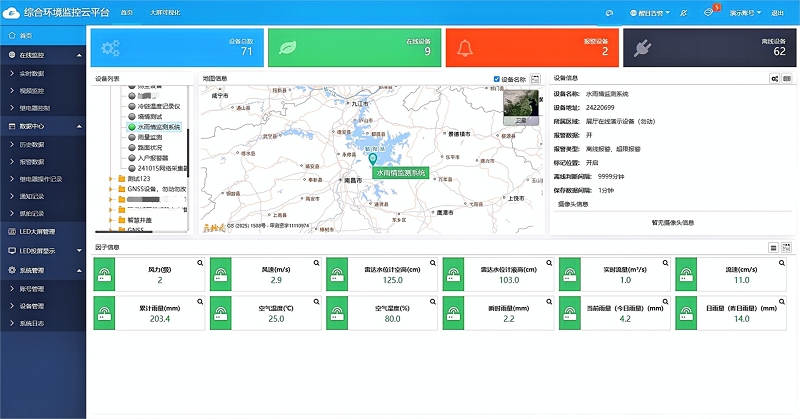Open 设备管理 under system management
The height and width of the screenshot is (419, 800).
[35, 305]
